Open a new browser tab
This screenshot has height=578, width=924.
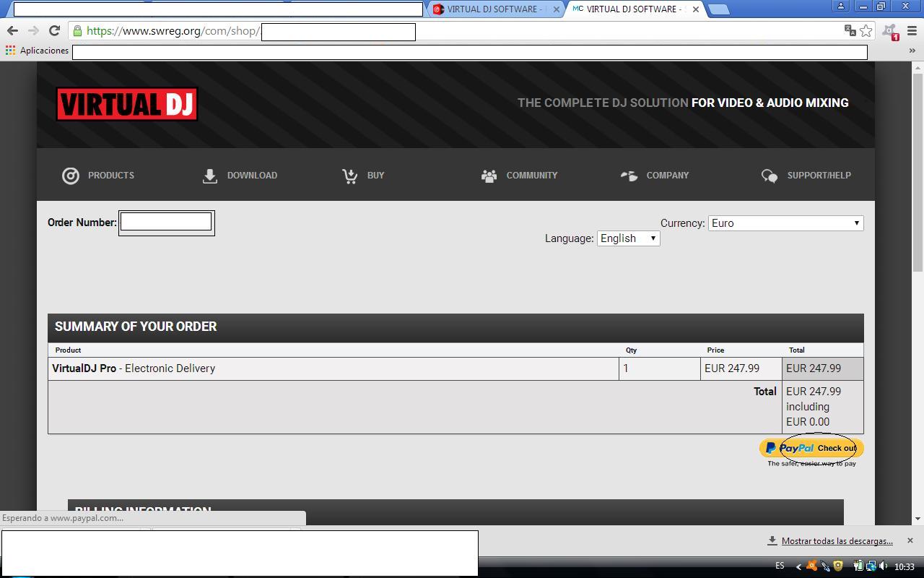718,9
